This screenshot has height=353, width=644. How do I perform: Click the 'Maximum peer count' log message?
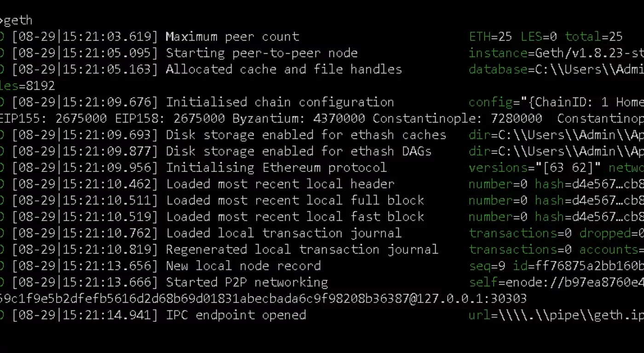click(x=232, y=37)
